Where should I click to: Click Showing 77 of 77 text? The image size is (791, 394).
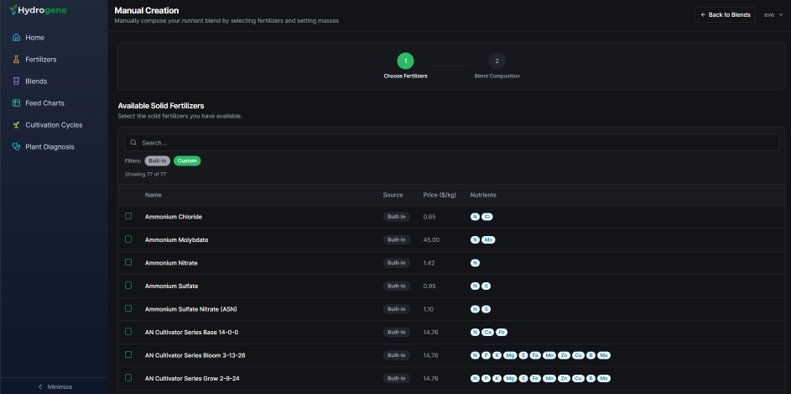145,174
